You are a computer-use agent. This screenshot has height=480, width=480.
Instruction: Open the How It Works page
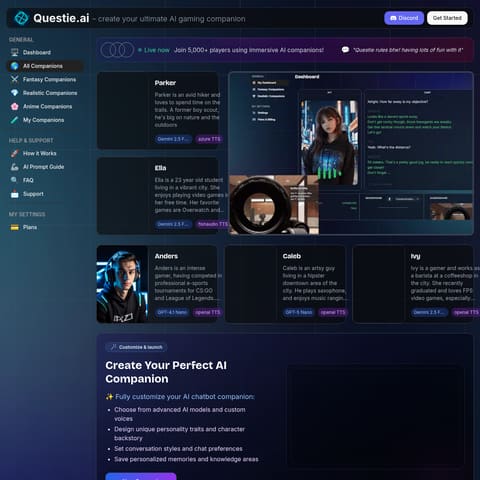[x=45, y=153]
